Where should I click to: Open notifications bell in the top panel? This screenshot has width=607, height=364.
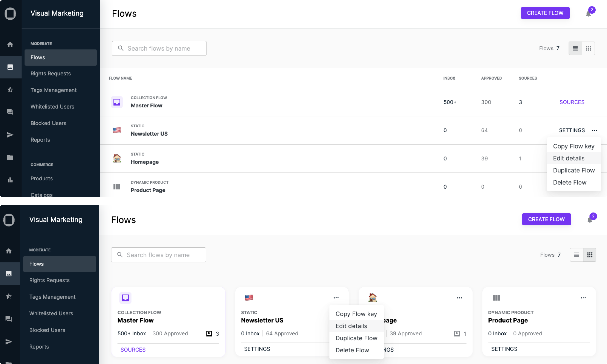coord(588,13)
